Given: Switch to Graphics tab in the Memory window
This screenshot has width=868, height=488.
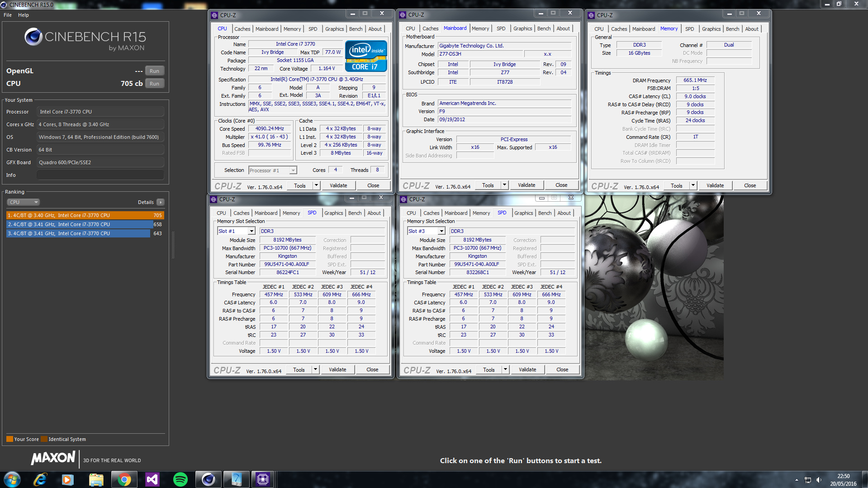Looking at the screenshot, I should click(x=711, y=29).
